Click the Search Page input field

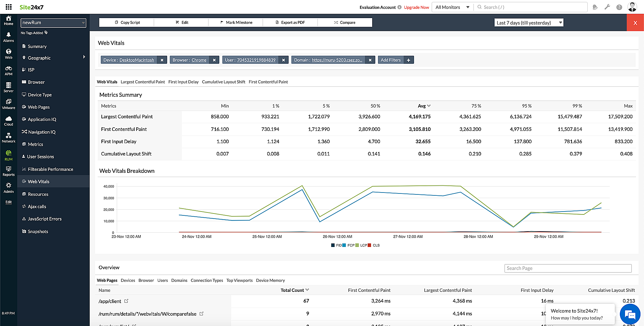point(568,268)
